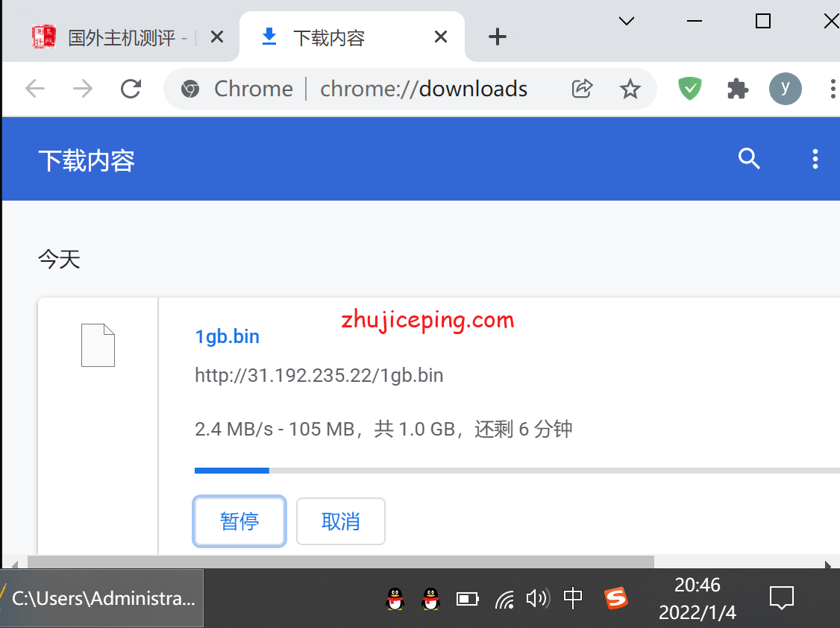
Task: Go back to the previous page
Action: pyautogui.click(x=34, y=88)
